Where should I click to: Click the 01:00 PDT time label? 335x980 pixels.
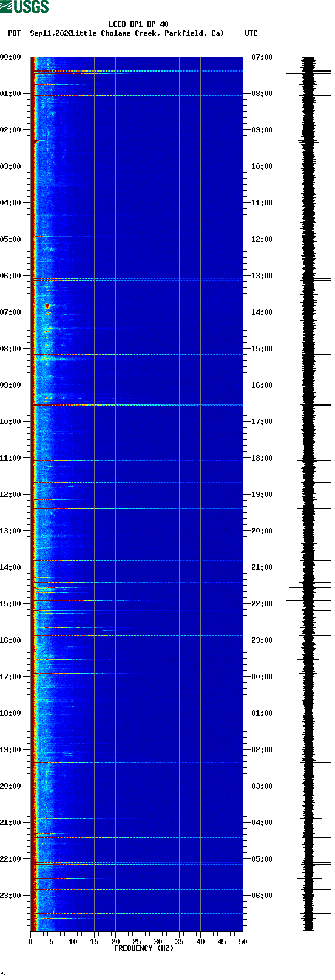[10, 94]
